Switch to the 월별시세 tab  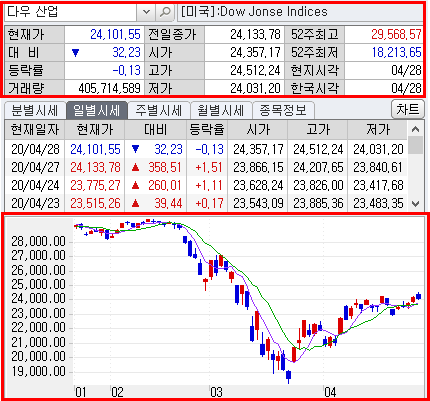pos(221,110)
